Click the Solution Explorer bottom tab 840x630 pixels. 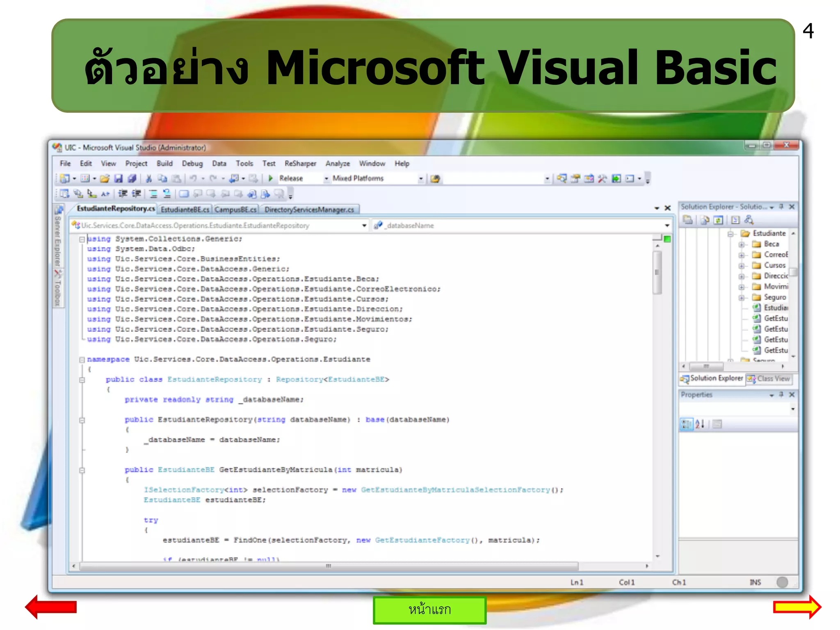[712, 378]
